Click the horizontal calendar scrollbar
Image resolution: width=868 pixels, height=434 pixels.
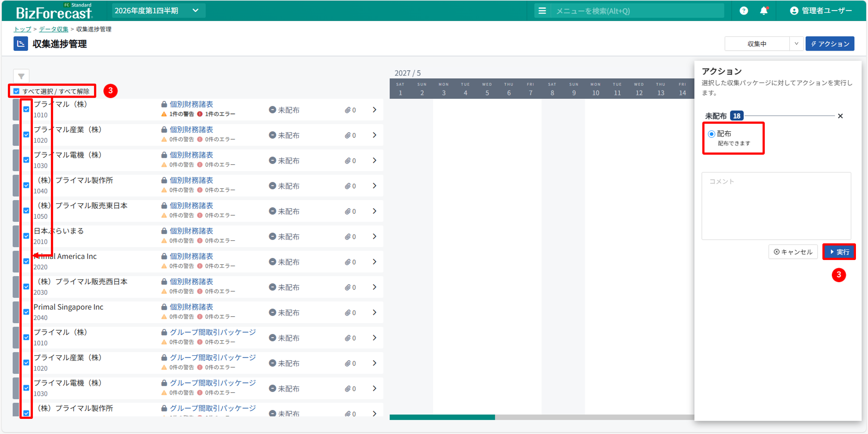coord(442,417)
